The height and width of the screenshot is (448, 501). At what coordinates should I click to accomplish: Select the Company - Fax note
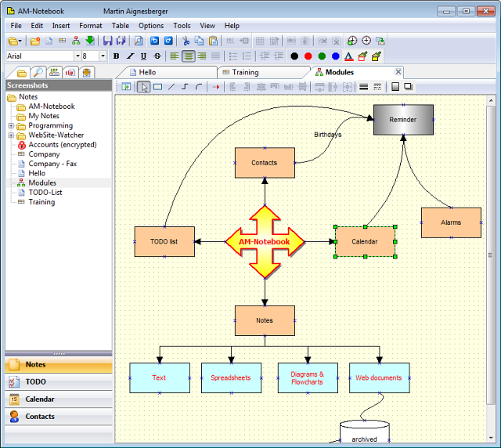52,164
